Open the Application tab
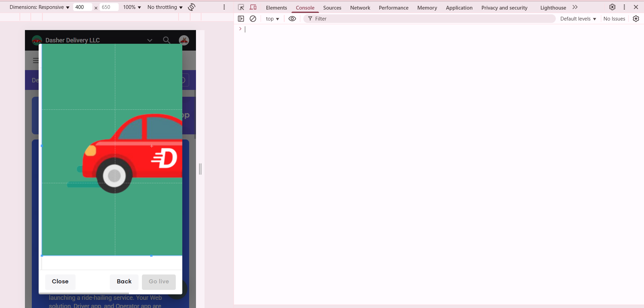 (459, 8)
